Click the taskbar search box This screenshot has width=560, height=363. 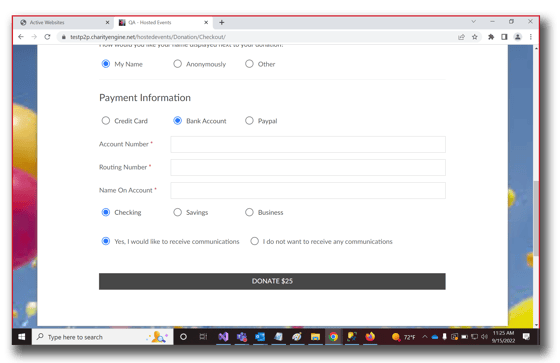click(x=103, y=337)
